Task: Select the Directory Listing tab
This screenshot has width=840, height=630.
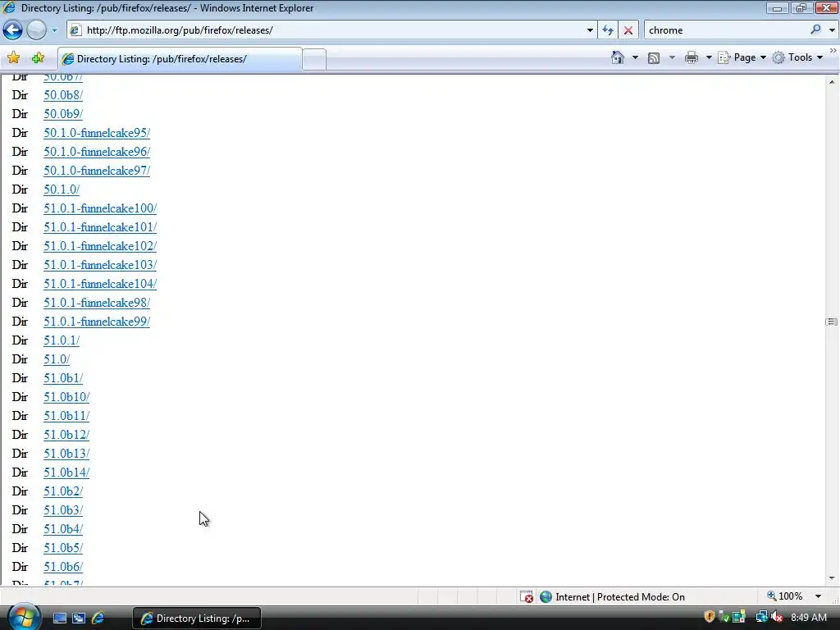Action: pyautogui.click(x=180, y=59)
